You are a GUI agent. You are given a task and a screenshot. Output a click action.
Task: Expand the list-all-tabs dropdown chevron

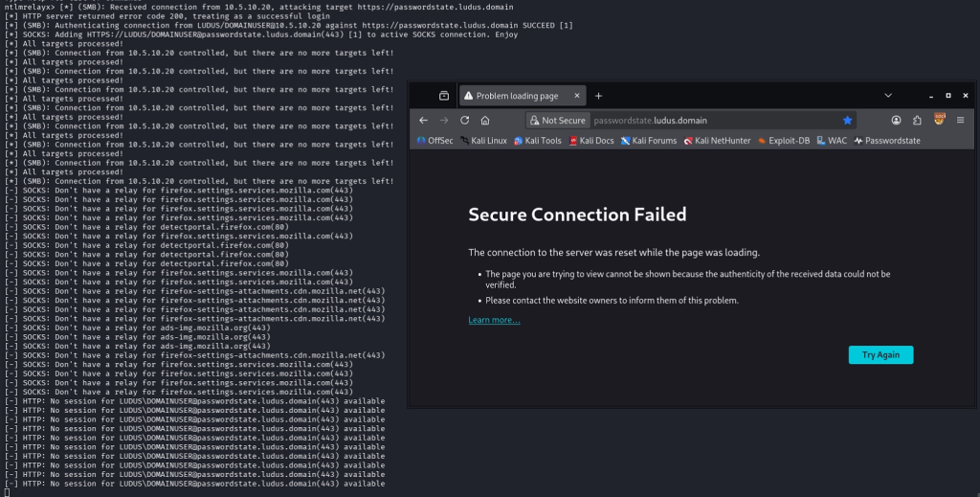point(887,96)
